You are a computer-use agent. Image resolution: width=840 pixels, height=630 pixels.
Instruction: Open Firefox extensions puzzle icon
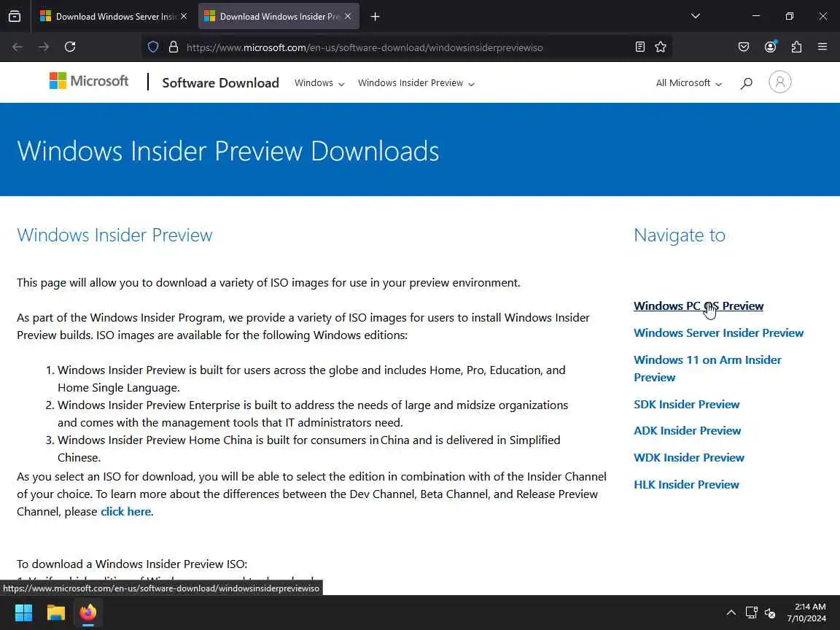point(796,47)
